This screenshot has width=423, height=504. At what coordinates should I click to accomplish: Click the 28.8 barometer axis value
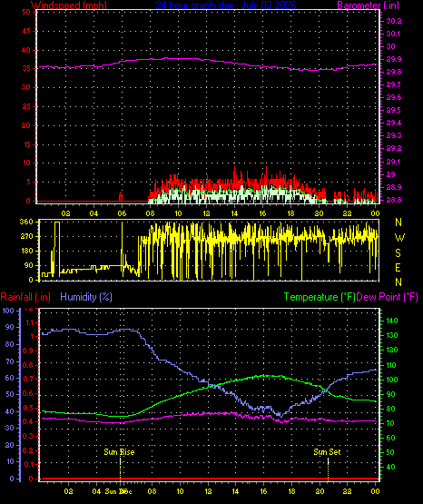point(394,200)
